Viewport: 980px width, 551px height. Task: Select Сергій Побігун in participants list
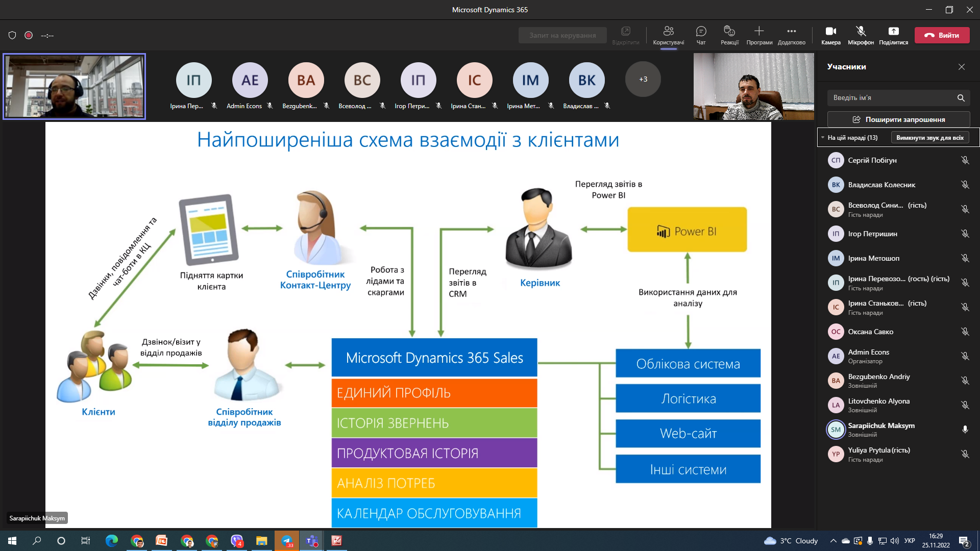point(872,160)
